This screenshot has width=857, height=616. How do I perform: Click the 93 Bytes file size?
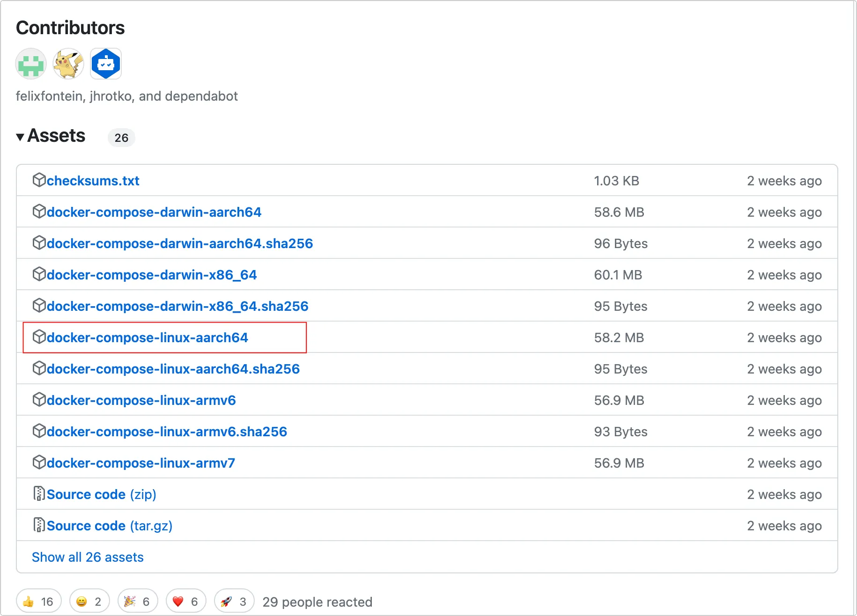point(621,432)
